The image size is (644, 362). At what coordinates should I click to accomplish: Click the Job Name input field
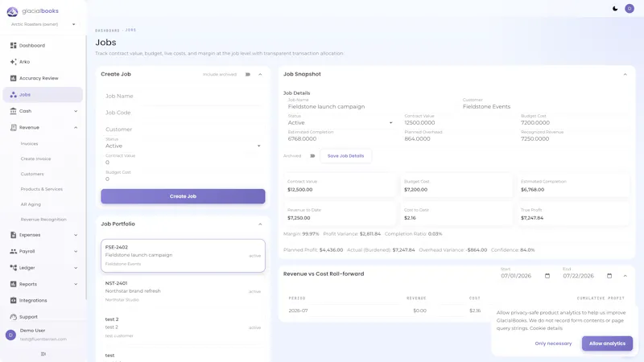pos(183,96)
